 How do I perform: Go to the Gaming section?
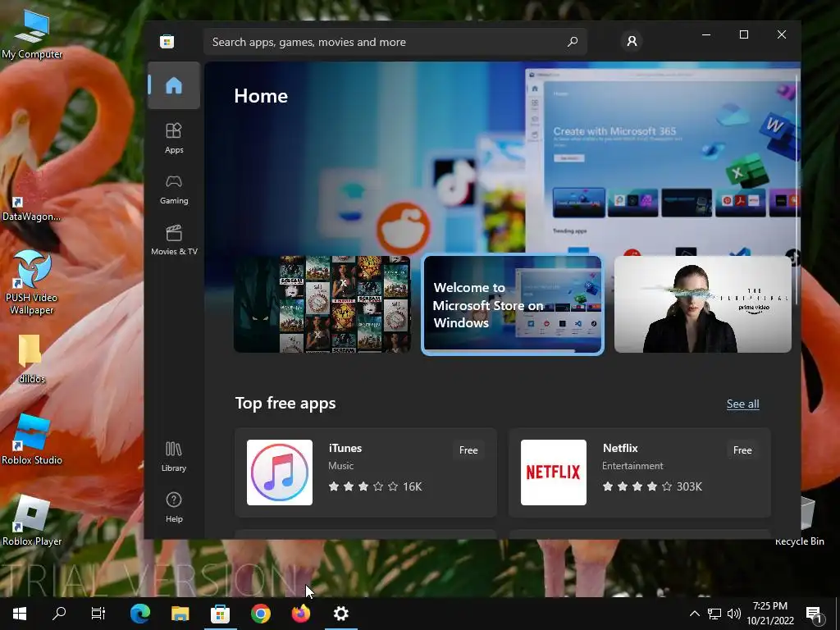click(174, 189)
